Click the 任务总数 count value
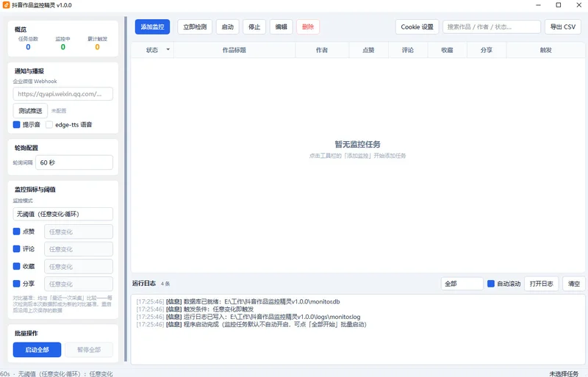Viewport: 588px width, 377px height. click(x=28, y=47)
